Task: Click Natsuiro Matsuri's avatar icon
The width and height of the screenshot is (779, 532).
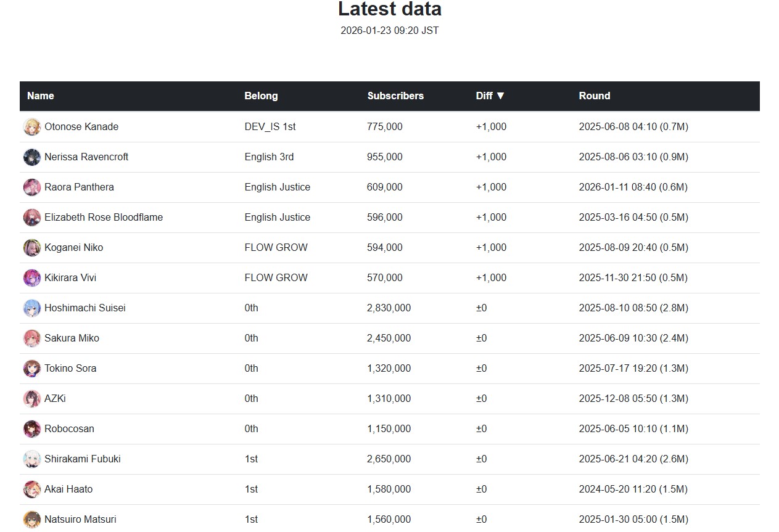Action: coord(32,520)
